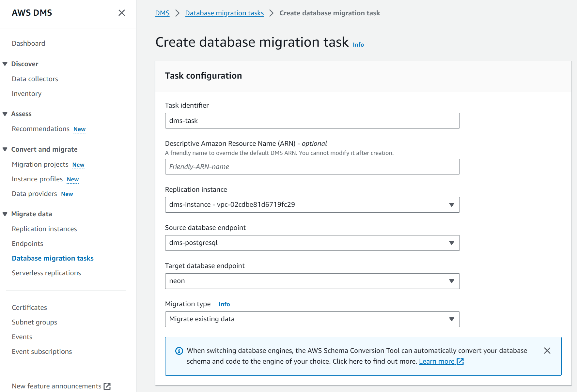Navigate to the Database migration tasks breadcrumb
Screen dimensions: 577x392
coord(224,13)
